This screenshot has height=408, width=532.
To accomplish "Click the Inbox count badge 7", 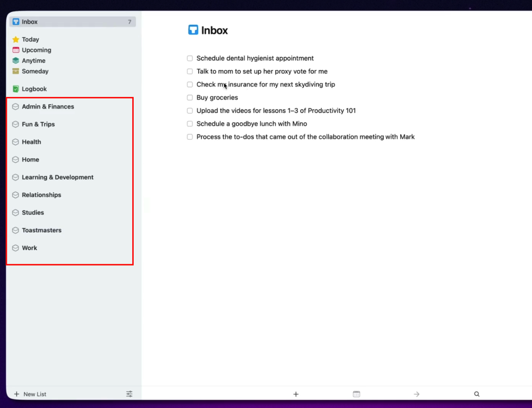I will point(130,22).
